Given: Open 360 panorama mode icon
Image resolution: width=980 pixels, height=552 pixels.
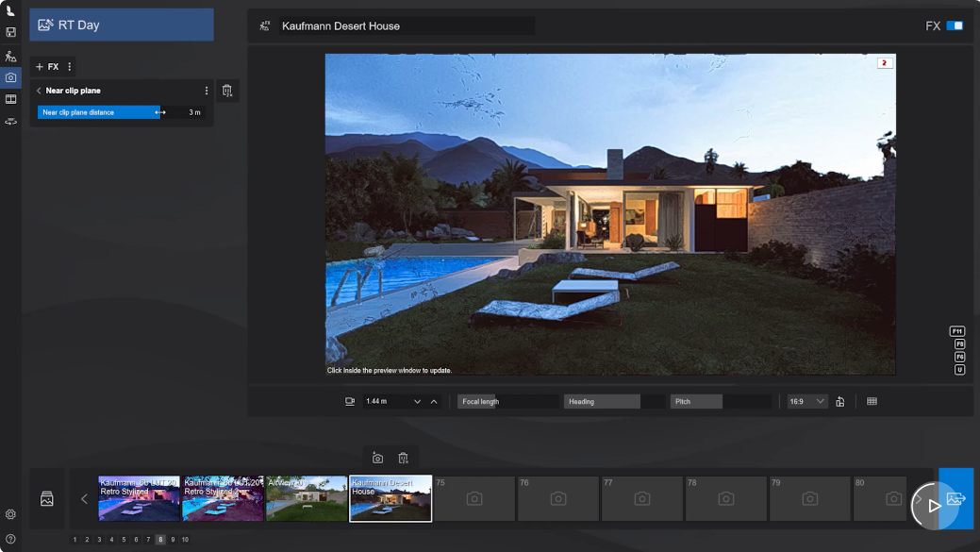Looking at the screenshot, I should pyautogui.click(x=10, y=122).
